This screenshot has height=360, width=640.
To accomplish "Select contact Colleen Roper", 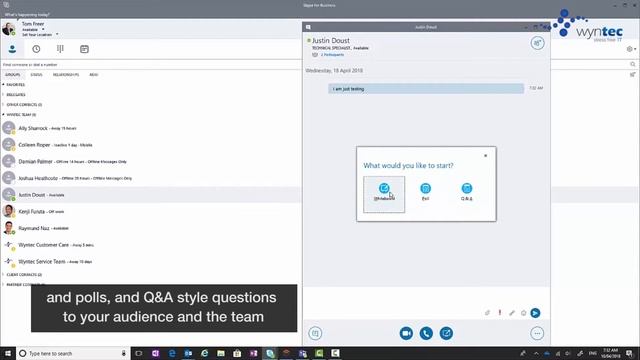I will 151,145.
